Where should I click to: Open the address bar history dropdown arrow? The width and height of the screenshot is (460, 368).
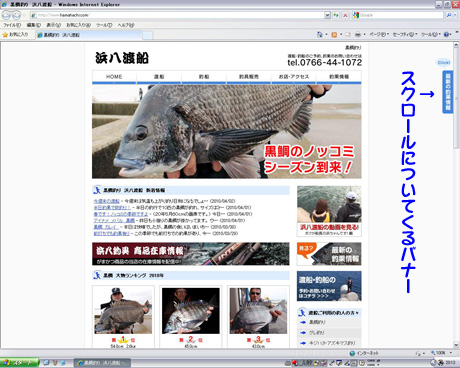(x=327, y=15)
